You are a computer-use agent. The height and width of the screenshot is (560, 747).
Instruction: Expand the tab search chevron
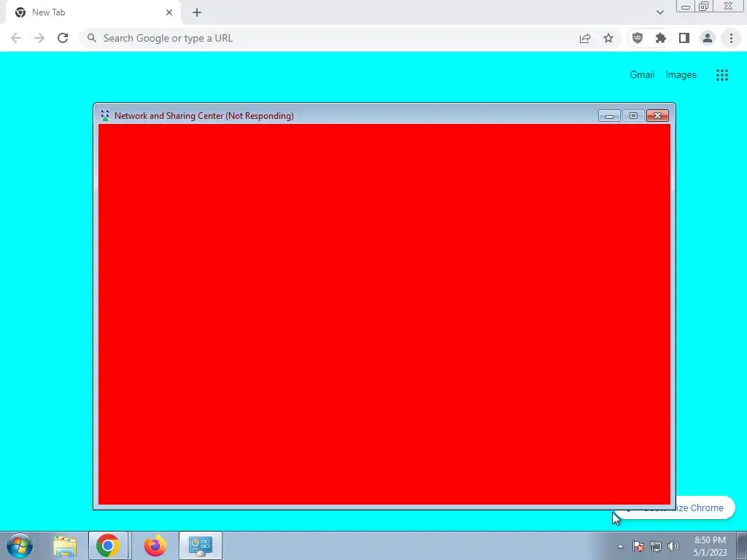tap(659, 12)
